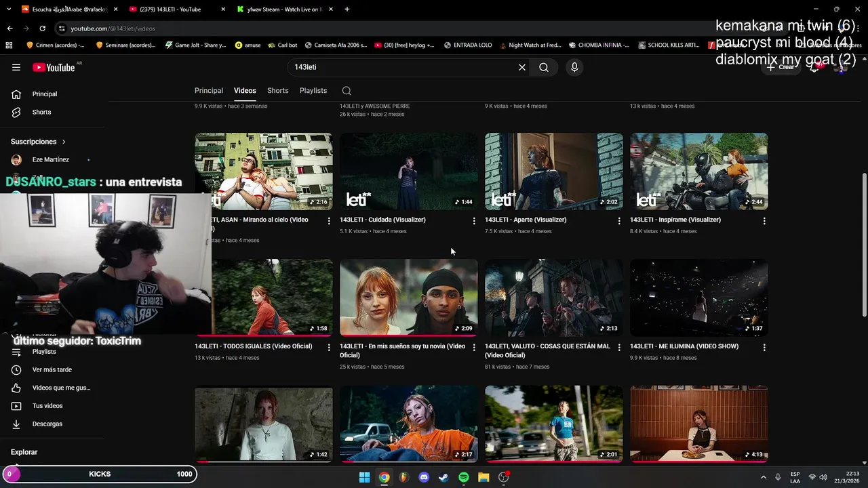This screenshot has height=488, width=868.
Task: Open options menu for ME ILUMINA video
Action: point(764,348)
